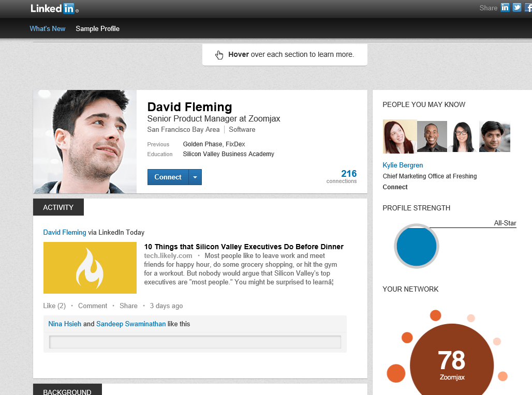
Task: Click 'Golden Phase, FixDex' previous companies
Action: 214,144
